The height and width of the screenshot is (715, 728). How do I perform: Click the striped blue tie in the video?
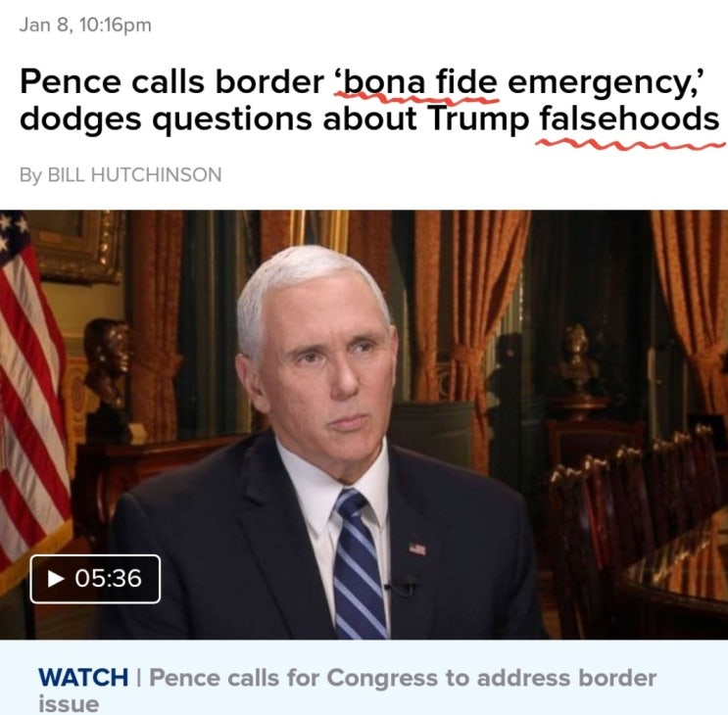(359, 564)
